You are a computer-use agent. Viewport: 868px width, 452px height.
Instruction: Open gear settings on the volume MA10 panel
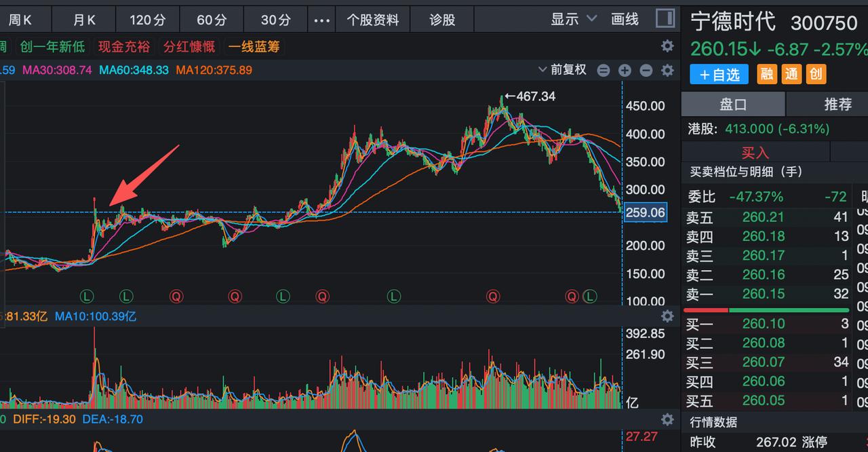pyautogui.click(x=667, y=316)
